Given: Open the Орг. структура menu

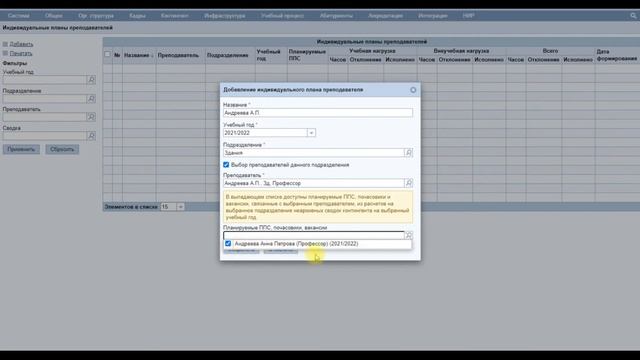Looking at the screenshot, I should click(96, 16).
